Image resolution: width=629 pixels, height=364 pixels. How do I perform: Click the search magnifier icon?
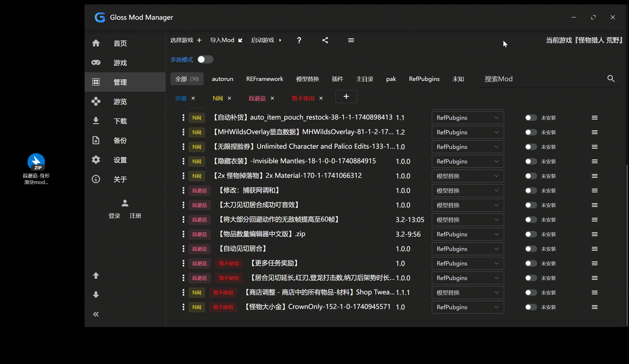(611, 79)
